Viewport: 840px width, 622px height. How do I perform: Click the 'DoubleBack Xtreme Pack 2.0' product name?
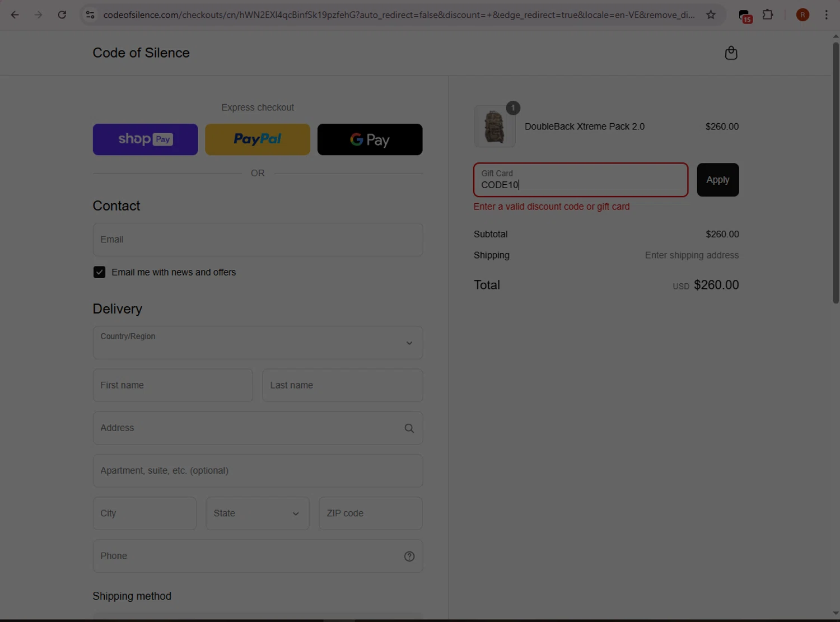(x=585, y=127)
